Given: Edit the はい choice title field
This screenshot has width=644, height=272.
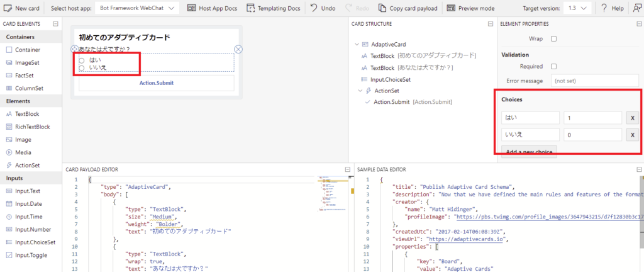Looking at the screenshot, I should [x=530, y=118].
